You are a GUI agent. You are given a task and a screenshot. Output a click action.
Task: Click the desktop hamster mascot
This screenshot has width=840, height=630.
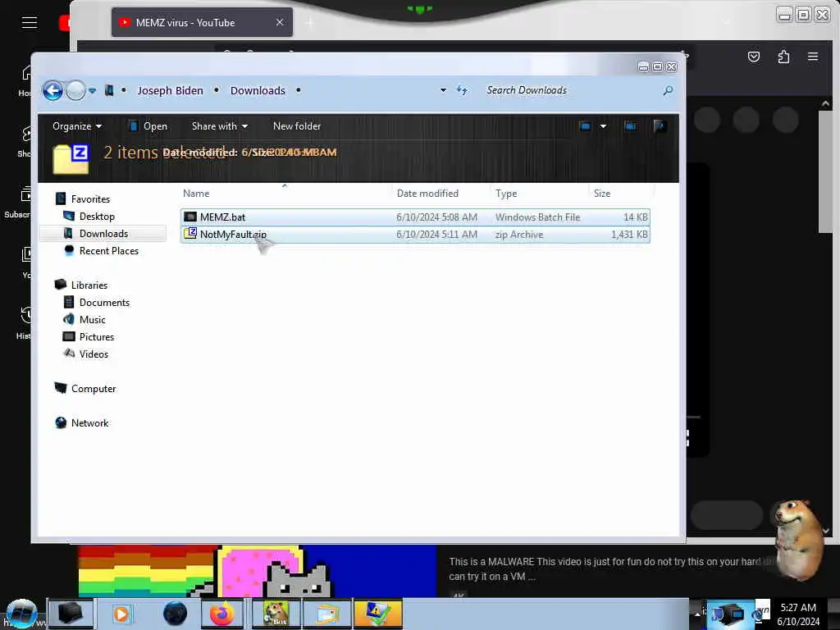799,540
